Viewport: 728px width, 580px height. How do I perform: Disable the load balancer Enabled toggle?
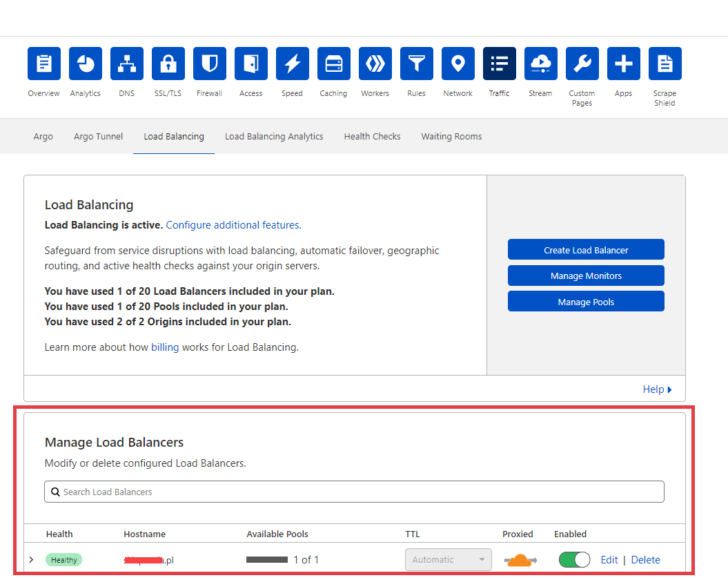pos(574,560)
